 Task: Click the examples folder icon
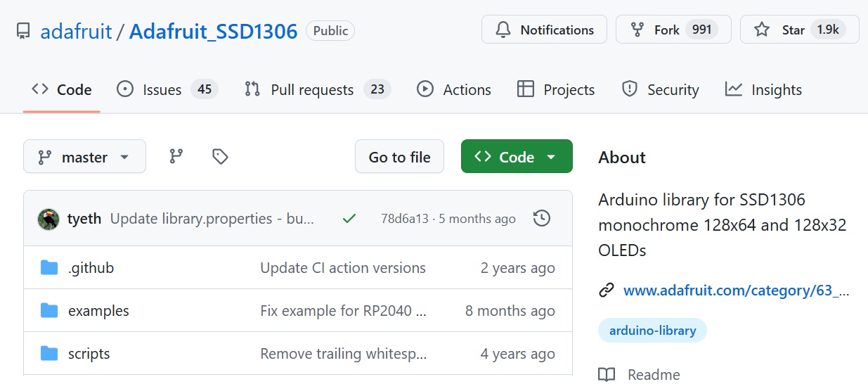(49, 311)
